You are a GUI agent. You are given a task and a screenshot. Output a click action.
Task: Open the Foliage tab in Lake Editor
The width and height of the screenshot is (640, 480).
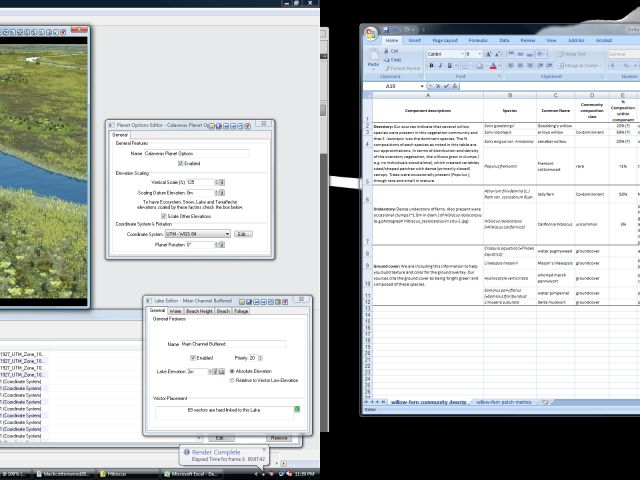[x=241, y=311]
